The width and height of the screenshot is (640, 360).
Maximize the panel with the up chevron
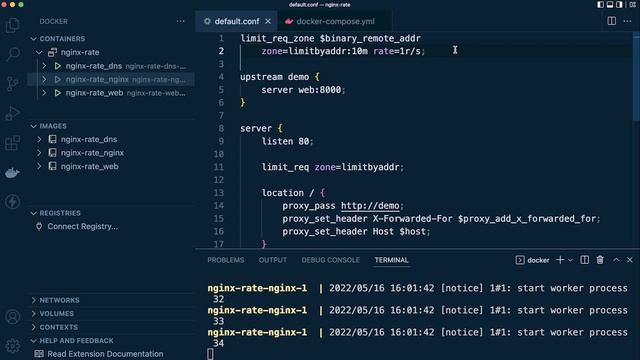pos(616,260)
